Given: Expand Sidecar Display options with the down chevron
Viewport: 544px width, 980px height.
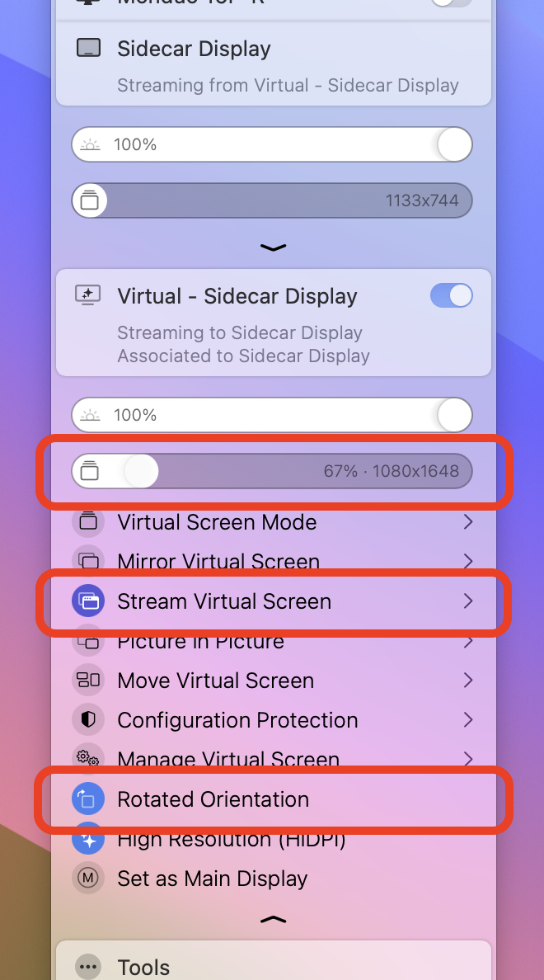Looking at the screenshot, I should (273, 247).
